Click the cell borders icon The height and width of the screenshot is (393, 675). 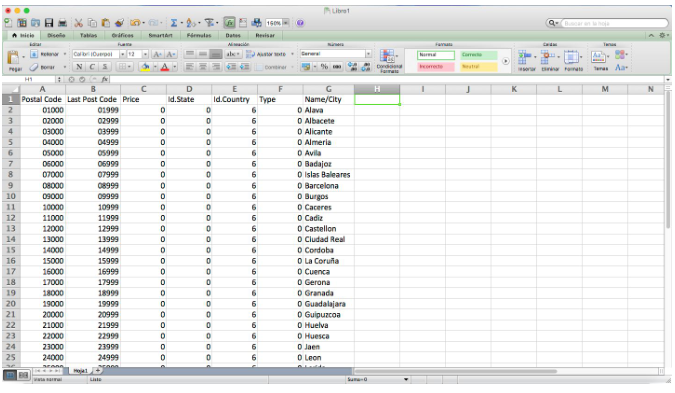(122, 67)
